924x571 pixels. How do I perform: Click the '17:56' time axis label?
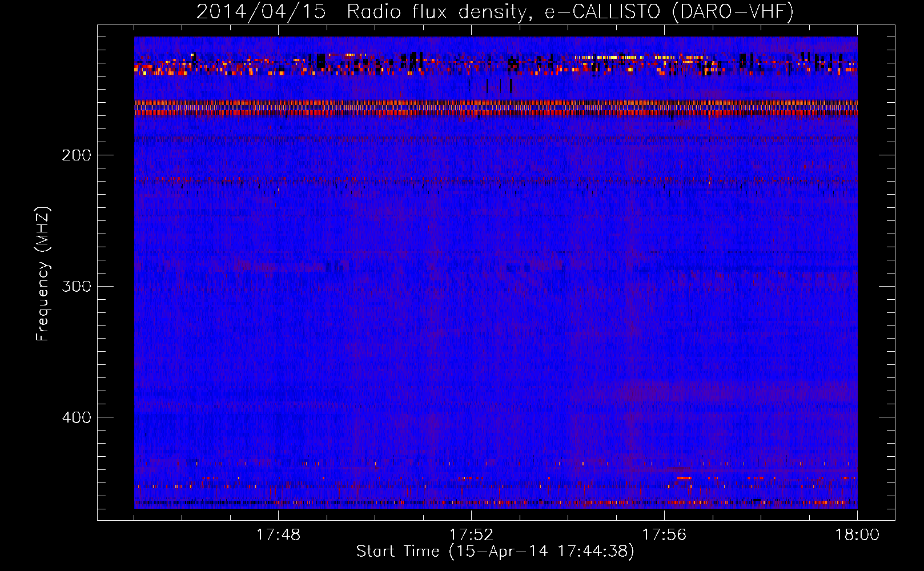click(x=664, y=535)
